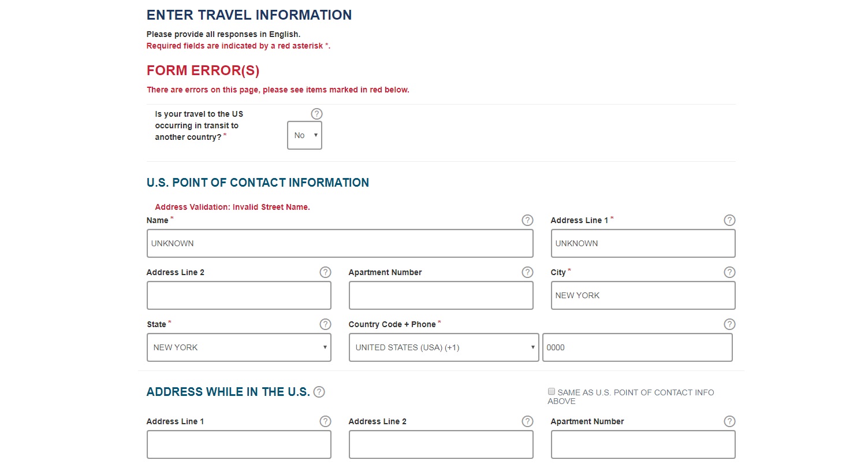
Task: Open help for transit travel question
Action: point(316,114)
